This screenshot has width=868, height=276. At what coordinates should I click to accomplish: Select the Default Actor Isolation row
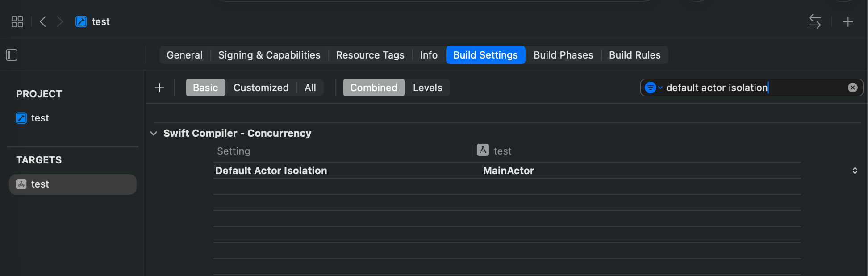[507, 171]
